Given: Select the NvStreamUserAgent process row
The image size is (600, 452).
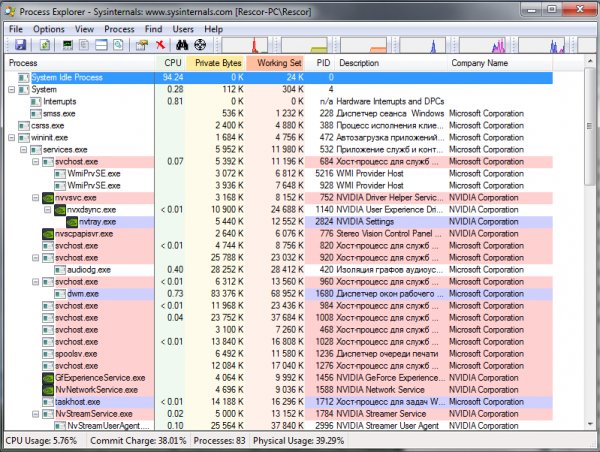Looking at the screenshot, I should tap(279, 425).
